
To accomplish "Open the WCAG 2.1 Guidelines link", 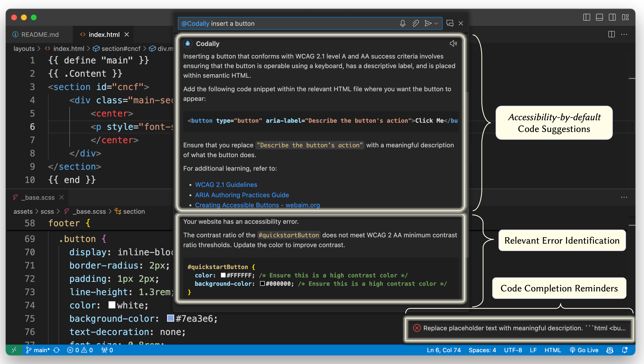I will pos(226,184).
